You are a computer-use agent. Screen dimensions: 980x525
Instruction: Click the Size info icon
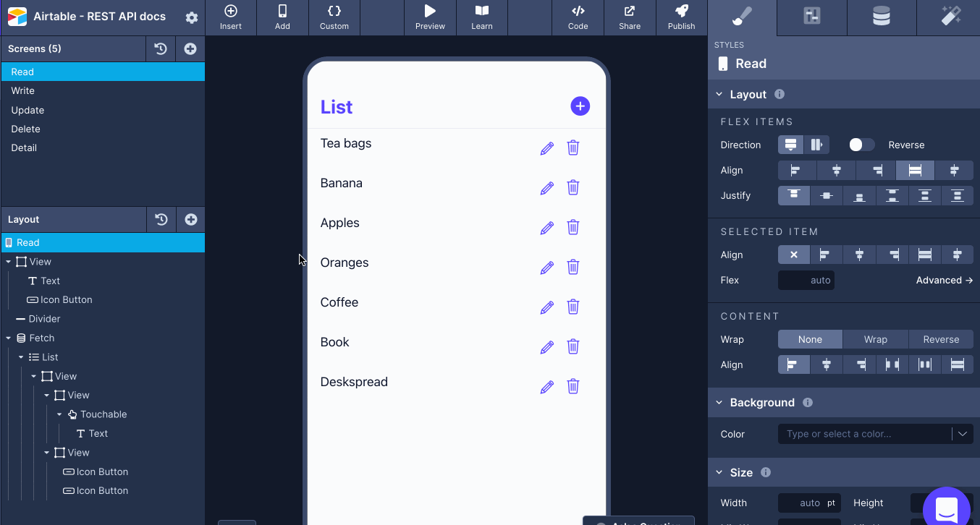tap(766, 473)
